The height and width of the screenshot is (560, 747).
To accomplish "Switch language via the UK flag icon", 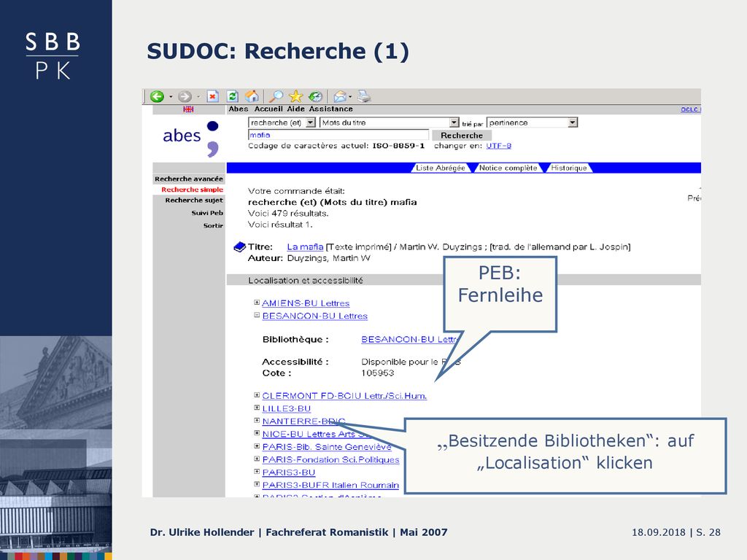I will (189, 109).
